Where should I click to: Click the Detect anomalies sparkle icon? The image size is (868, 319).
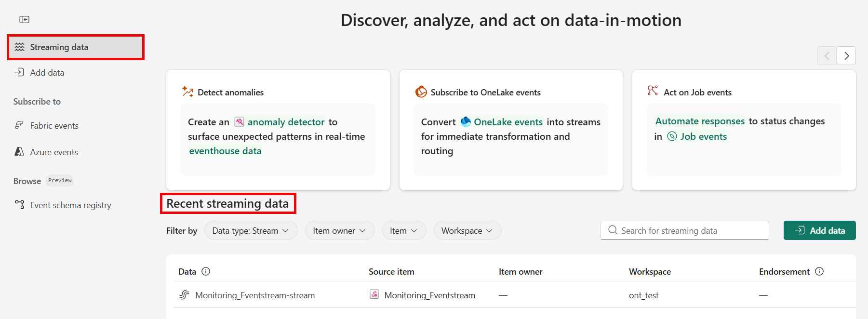click(x=187, y=92)
